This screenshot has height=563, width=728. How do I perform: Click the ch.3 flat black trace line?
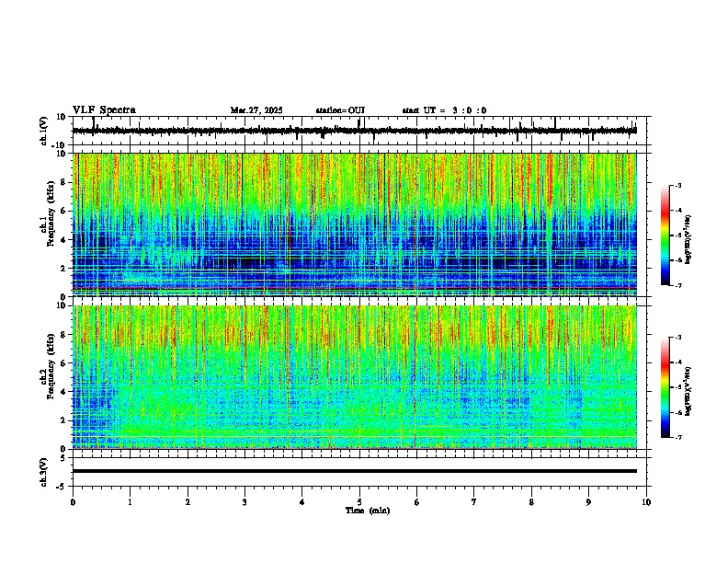(x=355, y=471)
